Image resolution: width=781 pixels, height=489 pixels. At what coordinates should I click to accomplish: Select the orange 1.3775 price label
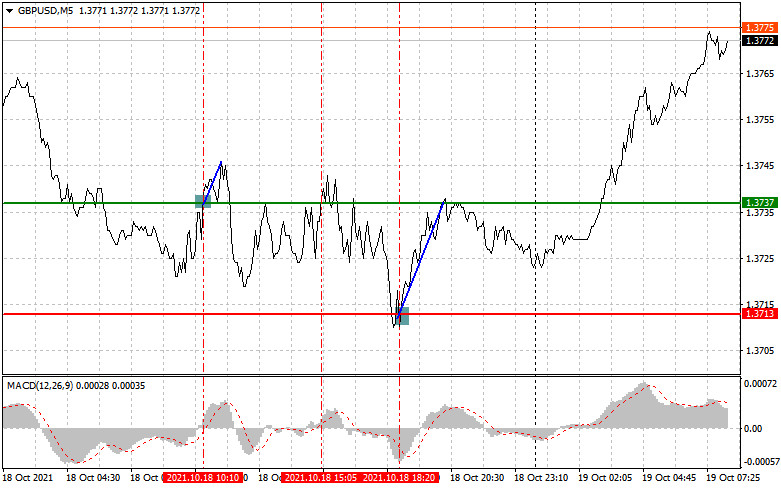click(760, 28)
